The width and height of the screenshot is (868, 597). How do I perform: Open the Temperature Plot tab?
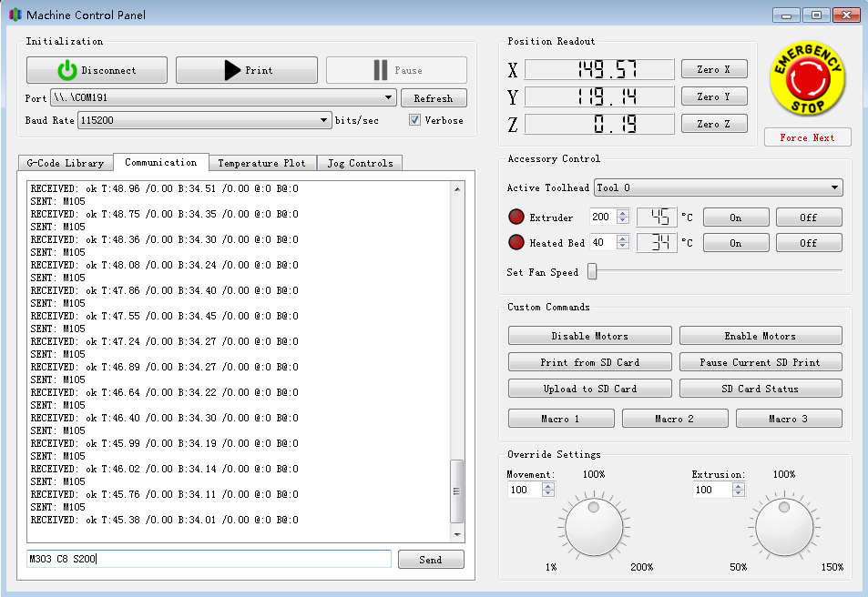tap(261, 163)
